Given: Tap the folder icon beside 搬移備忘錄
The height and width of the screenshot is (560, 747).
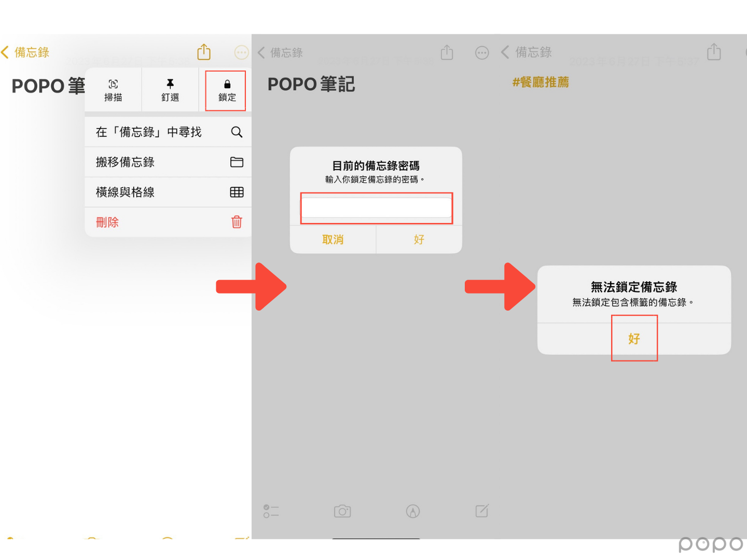Looking at the screenshot, I should coord(237,162).
